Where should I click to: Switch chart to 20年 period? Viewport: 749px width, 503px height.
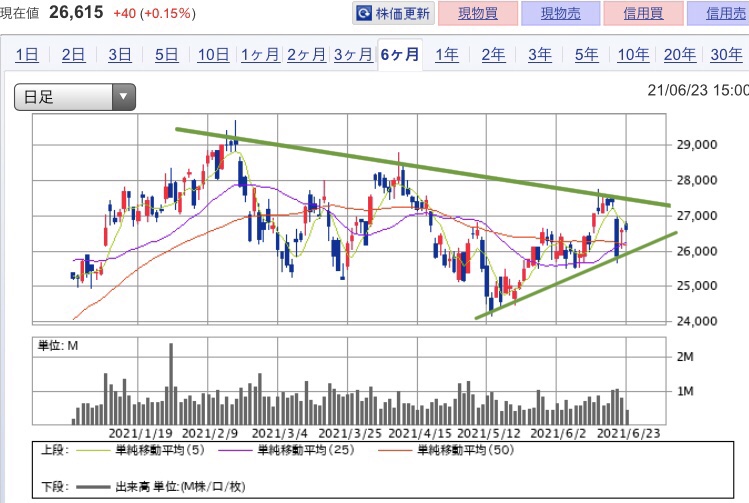click(x=680, y=55)
